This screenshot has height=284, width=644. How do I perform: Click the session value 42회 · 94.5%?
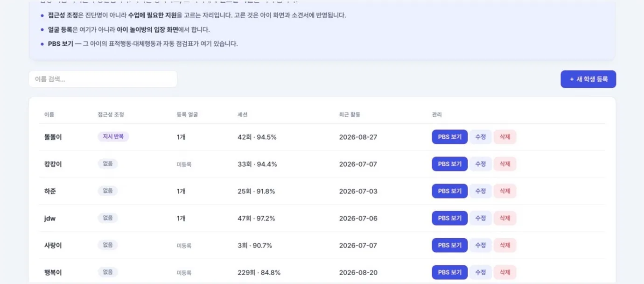257,137
